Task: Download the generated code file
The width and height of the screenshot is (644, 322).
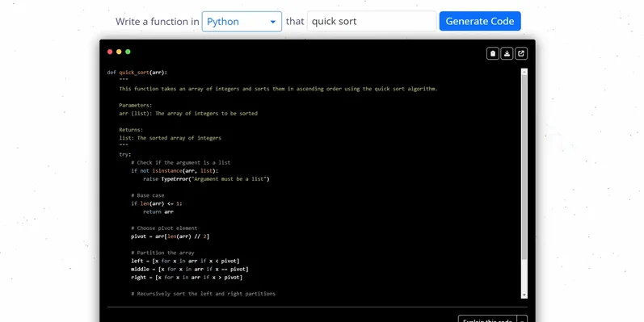Action: tap(507, 53)
